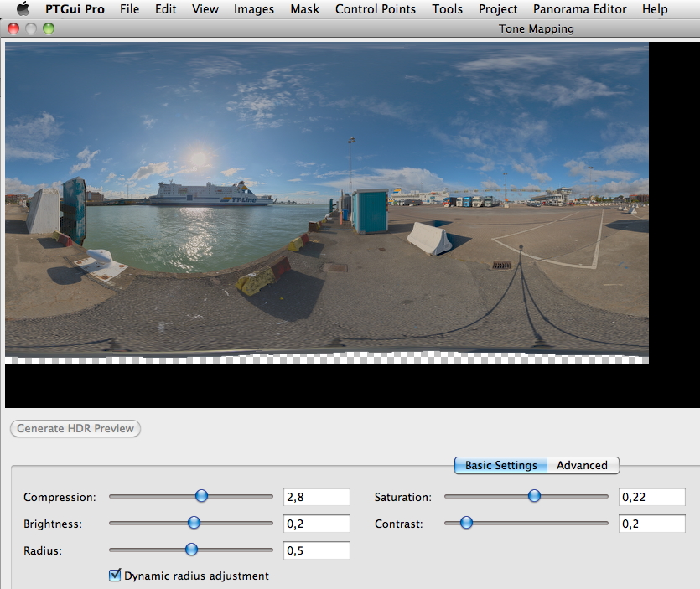Select the Basic Settings tab
This screenshot has height=589, width=700.
coord(501,465)
